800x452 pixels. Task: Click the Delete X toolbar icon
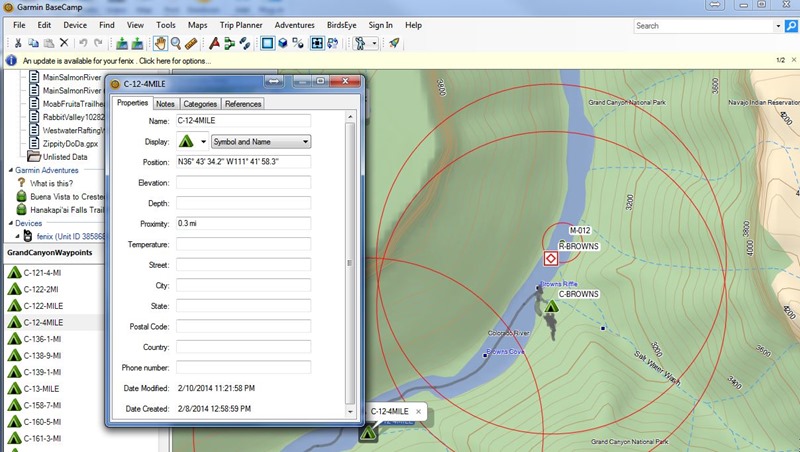click(64, 43)
